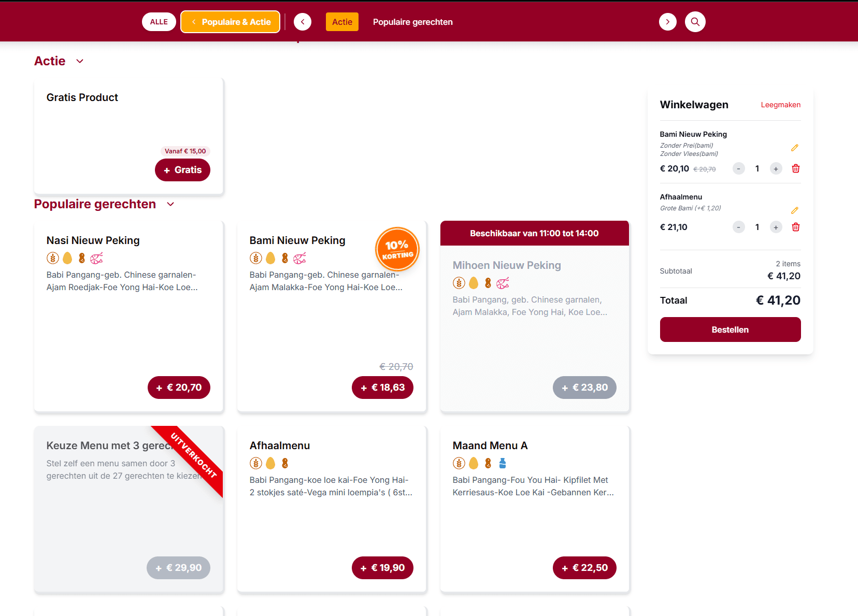Edit Afhaalmenu cart item pencil icon
Image resolution: width=858 pixels, height=616 pixels.
coord(795,210)
